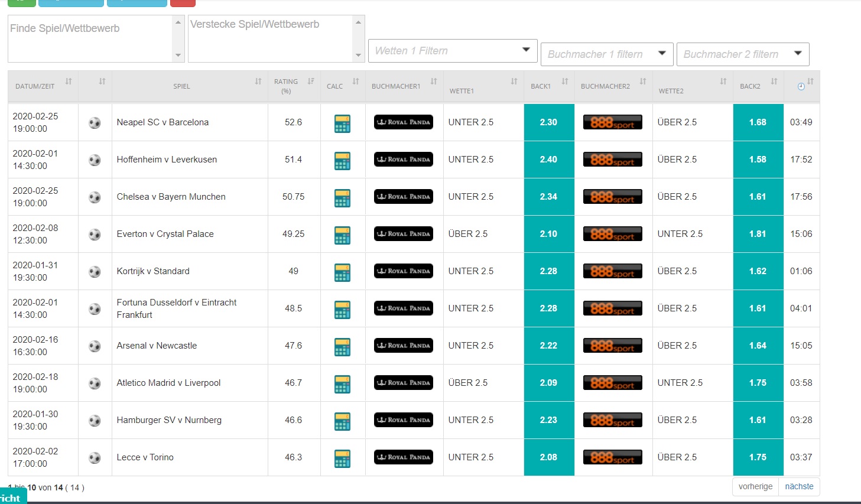
Task: Click rating 52.6 in Neapel SC row
Action: click(294, 122)
